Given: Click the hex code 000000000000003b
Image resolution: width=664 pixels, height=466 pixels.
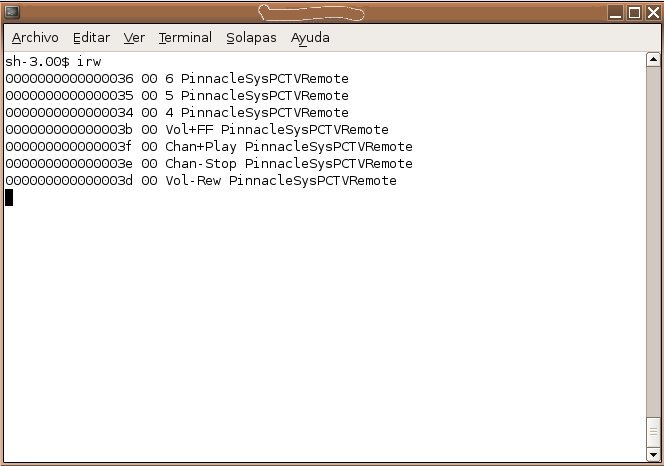Looking at the screenshot, I should 69,130.
